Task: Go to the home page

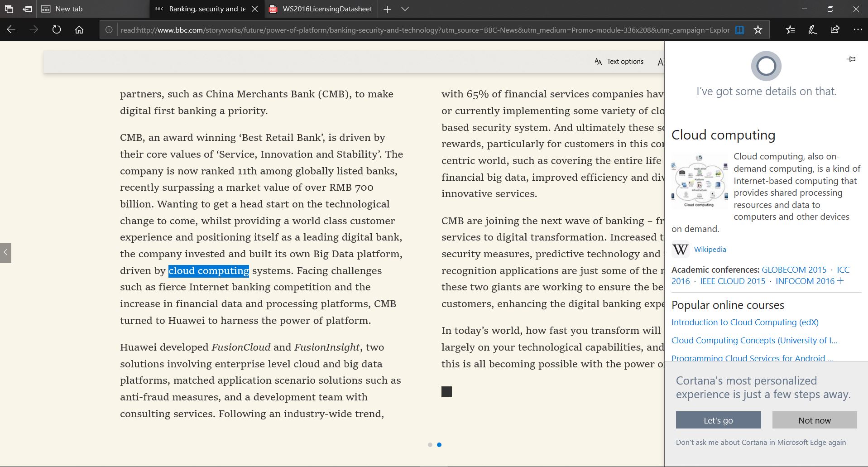Action: 79,30
